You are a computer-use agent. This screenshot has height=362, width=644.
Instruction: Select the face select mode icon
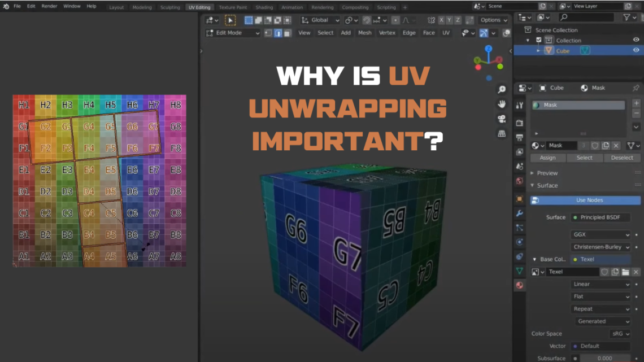pos(287,33)
